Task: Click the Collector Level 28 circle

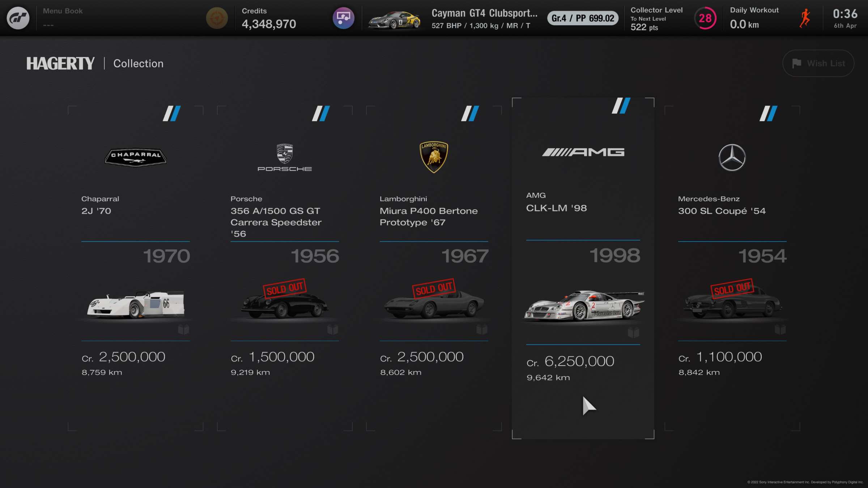Action: [x=705, y=18]
